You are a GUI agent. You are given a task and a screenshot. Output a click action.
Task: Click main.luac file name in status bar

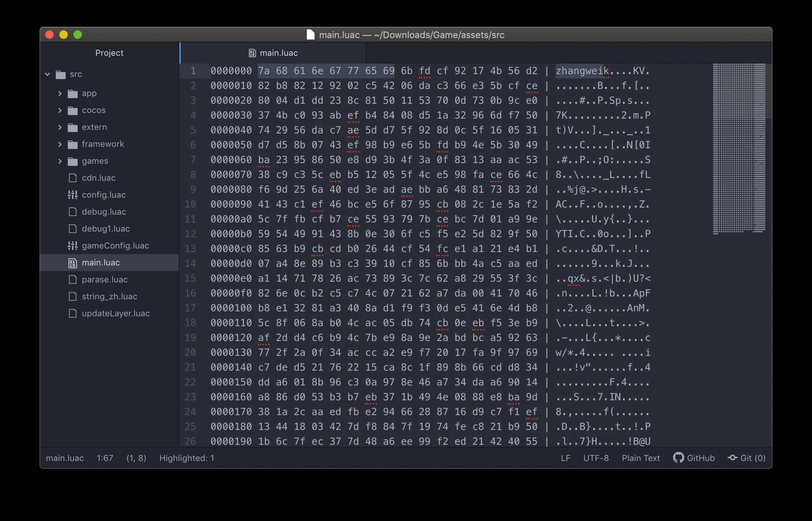[65, 458]
